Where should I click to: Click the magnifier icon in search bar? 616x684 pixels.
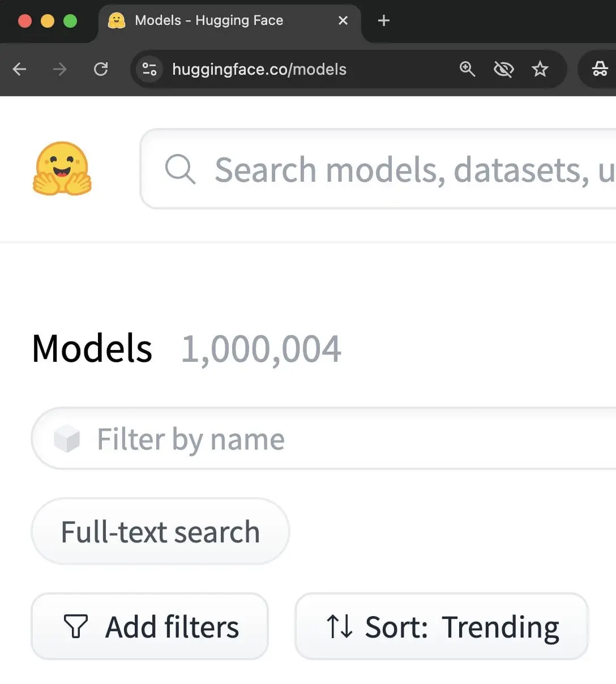pyautogui.click(x=180, y=169)
